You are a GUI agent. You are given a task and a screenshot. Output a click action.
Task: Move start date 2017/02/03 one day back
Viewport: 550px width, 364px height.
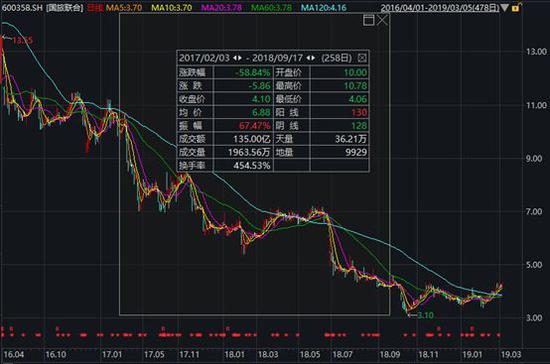pos(235,58)
